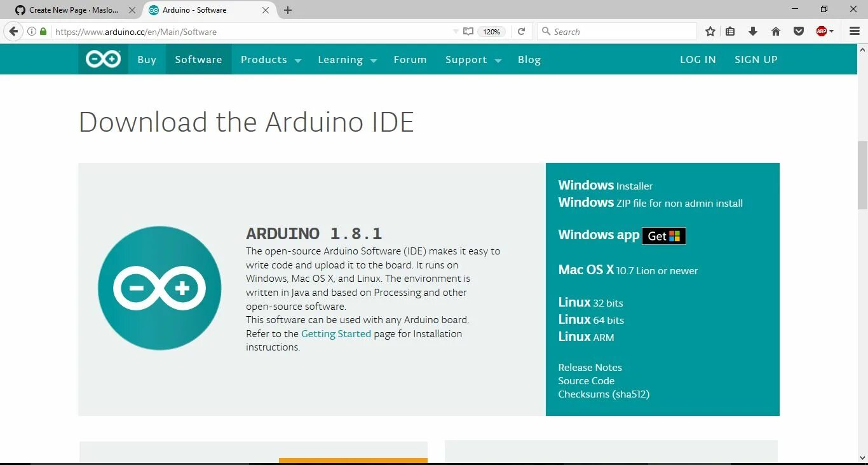Image resolution: width=868 pixels, height=465 pixels.
Task: Download Linux 64 bits version
Action: coord(591,319)
